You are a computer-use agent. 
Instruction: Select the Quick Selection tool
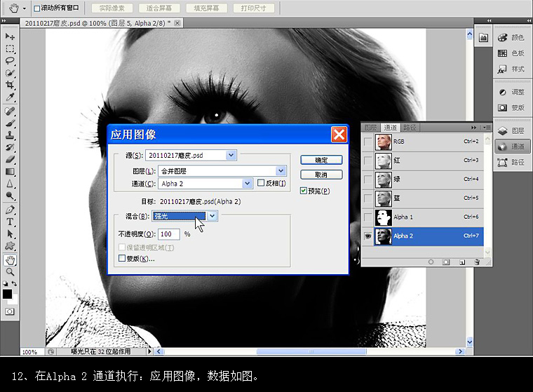click(x=10, y=73)
